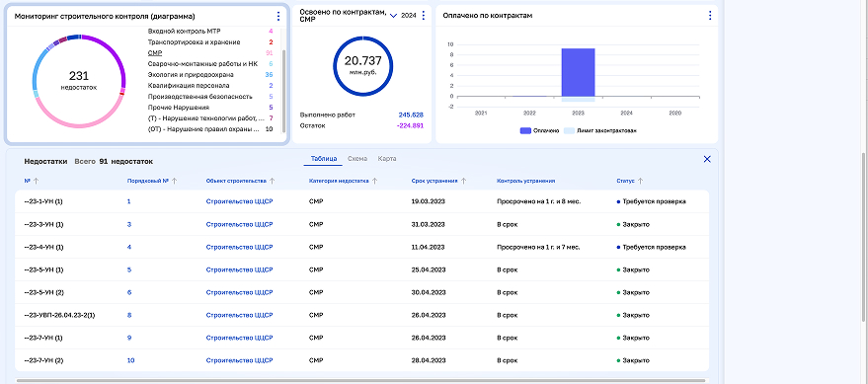Select Прочие Нарушения in the legend
The height and width of the screenshot is (384, 868).
coord(179,108)
